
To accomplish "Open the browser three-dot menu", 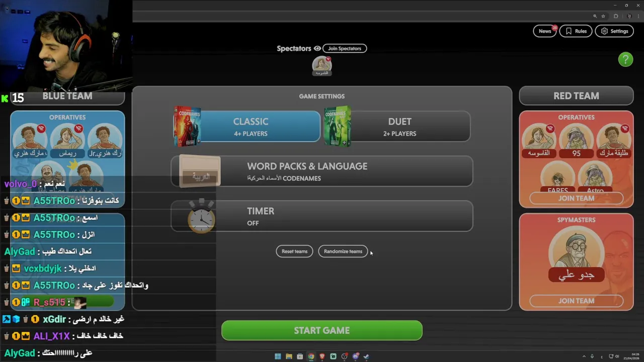I will 638,16.
